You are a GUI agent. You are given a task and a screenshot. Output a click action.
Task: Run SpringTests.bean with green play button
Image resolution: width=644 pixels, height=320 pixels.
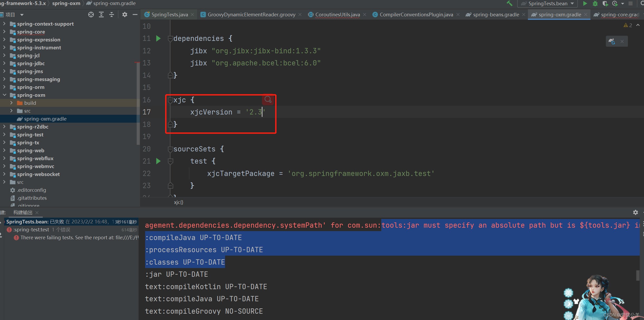click(585, 3)
